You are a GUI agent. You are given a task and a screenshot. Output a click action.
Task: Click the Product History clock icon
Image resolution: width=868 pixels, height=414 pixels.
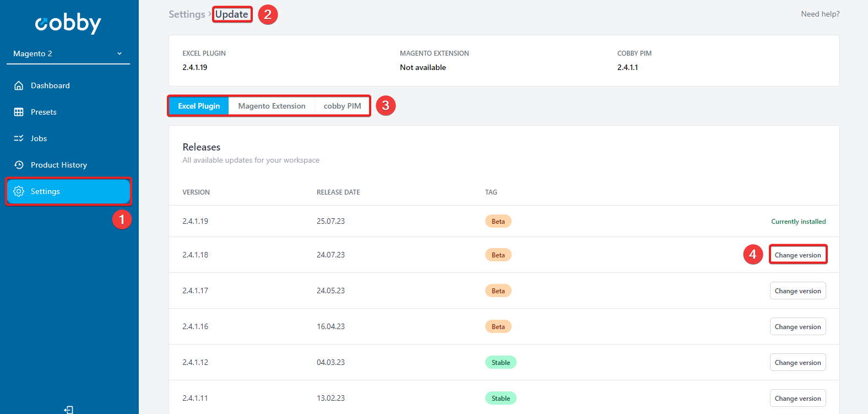(19, 165)
